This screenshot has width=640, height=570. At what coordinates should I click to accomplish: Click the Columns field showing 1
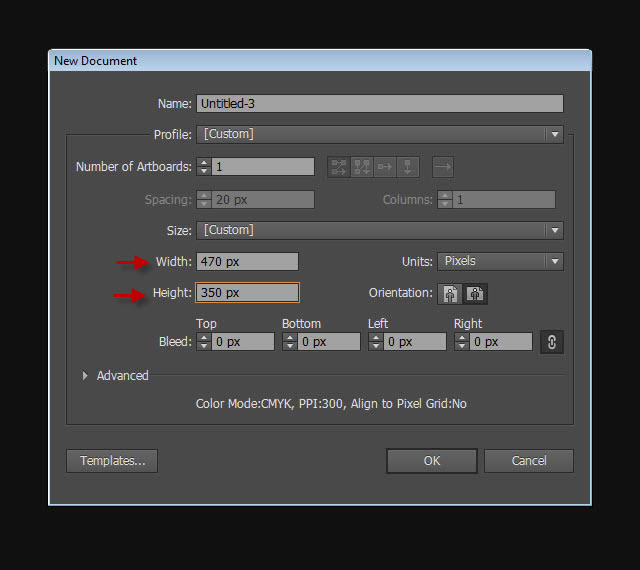tap(504, 200)
